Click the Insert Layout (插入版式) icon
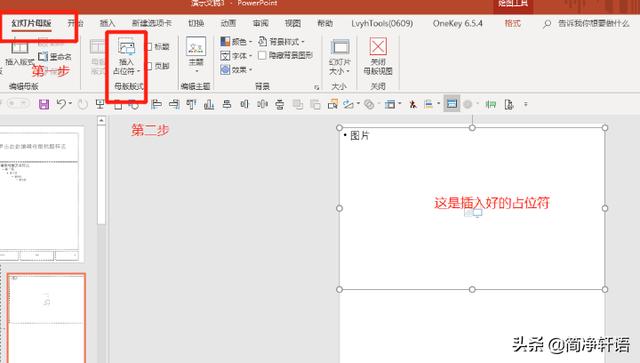 click(x=19, y=47)
